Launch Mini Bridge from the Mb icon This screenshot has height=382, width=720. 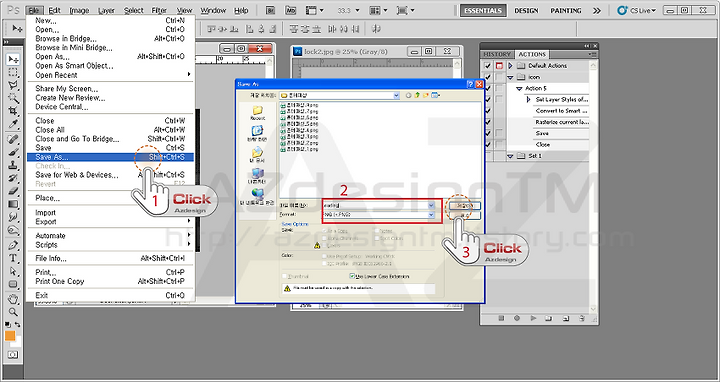coord(291,10)
